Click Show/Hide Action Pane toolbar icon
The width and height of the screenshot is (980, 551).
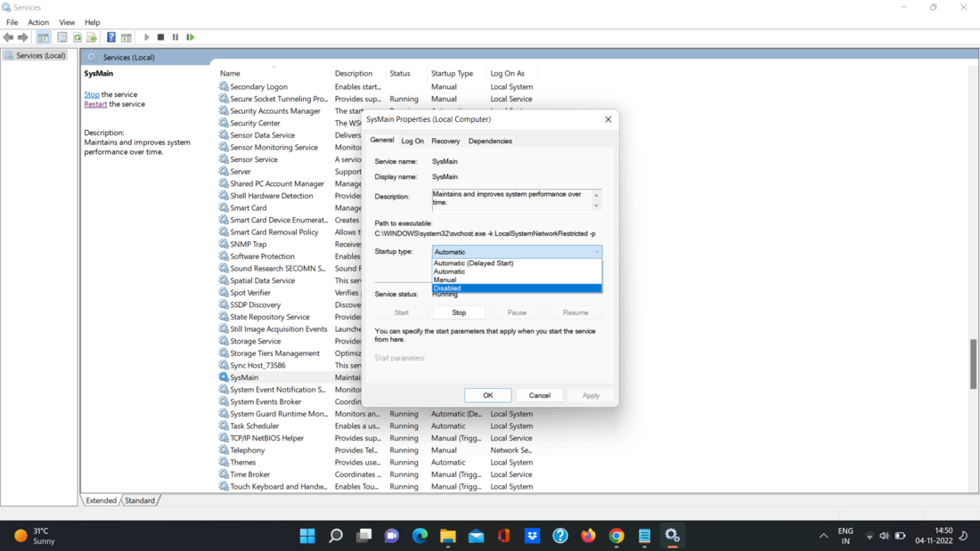pos(127,37)
